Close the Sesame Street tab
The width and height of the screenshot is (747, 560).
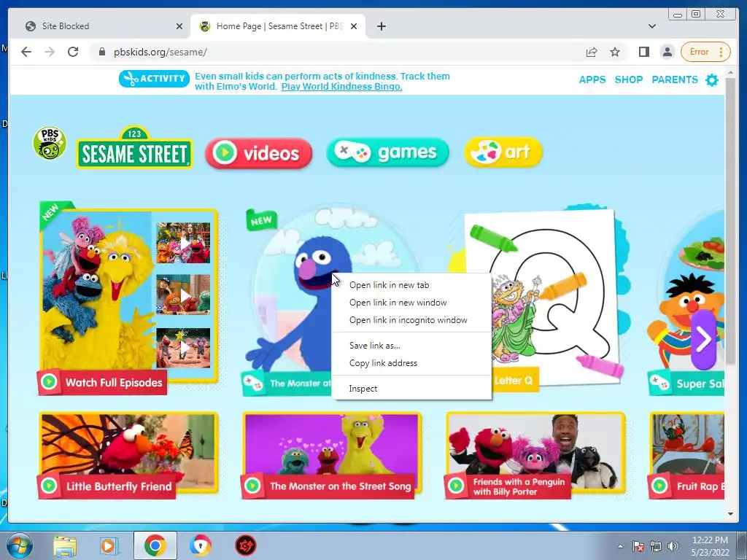coord(354,26)
